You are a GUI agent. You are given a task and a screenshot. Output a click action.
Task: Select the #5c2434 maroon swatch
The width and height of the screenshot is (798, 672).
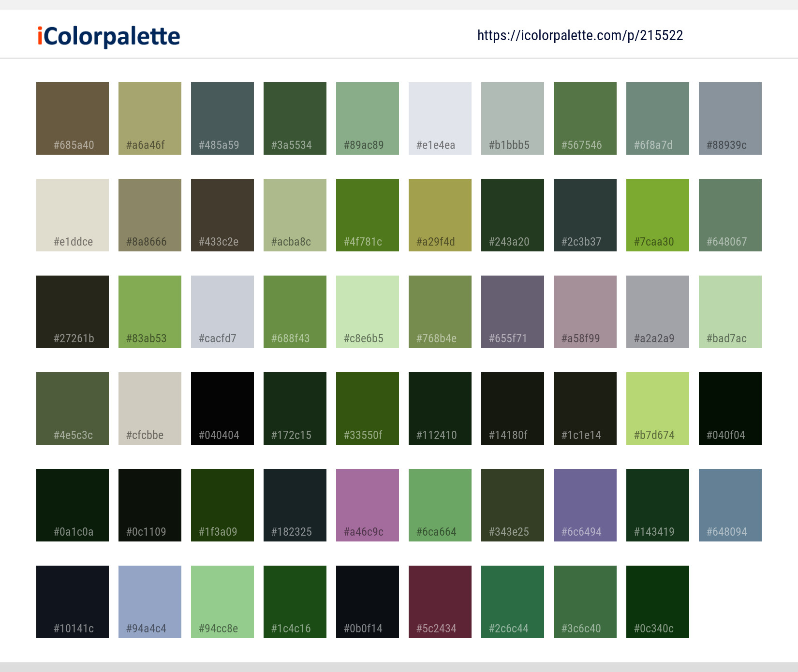440,602
